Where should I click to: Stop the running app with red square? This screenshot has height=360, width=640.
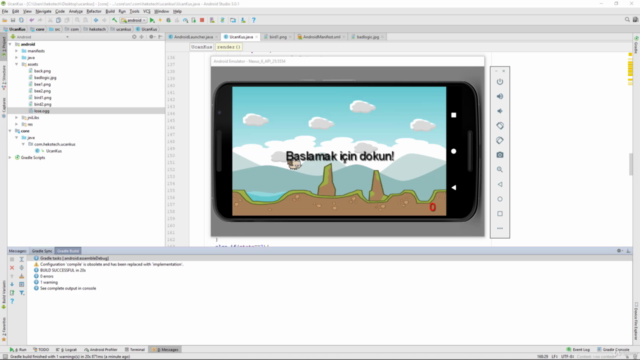202,20
